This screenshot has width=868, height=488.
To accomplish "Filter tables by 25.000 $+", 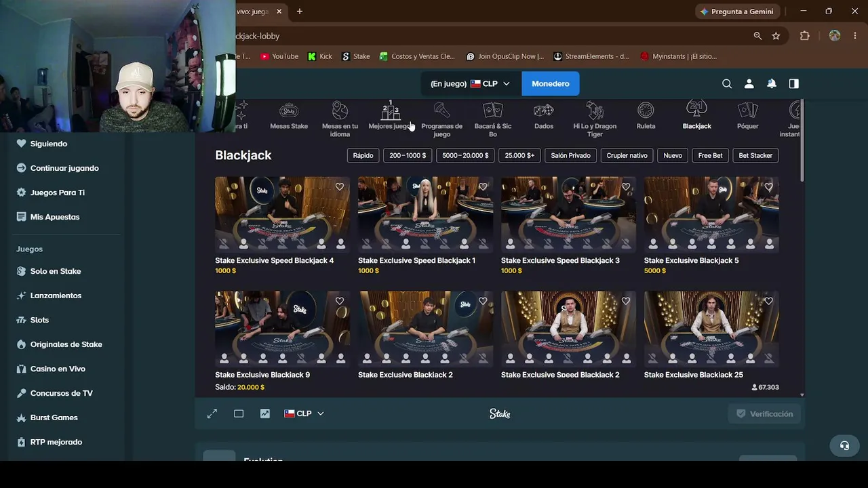I will 519,155.
